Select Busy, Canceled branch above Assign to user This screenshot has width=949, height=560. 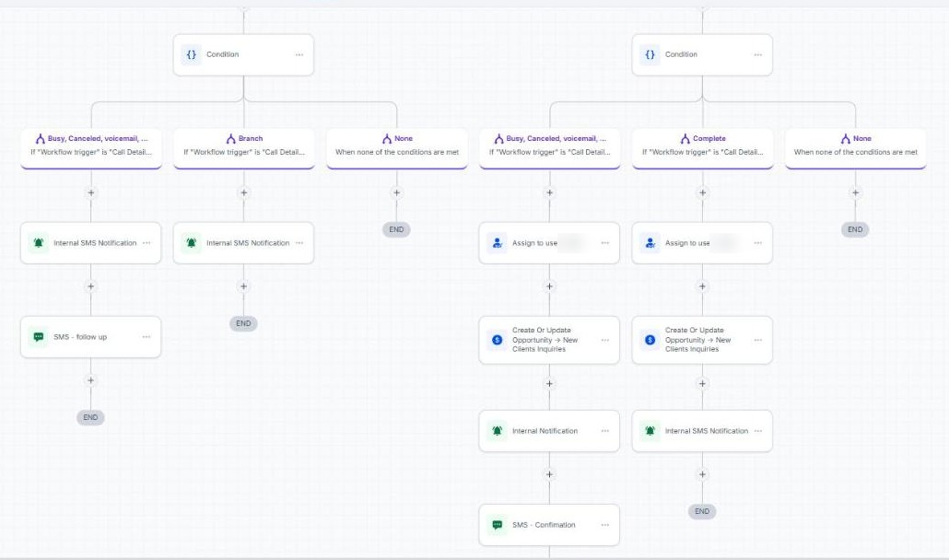pyautogui.click(x=549, y=147)
